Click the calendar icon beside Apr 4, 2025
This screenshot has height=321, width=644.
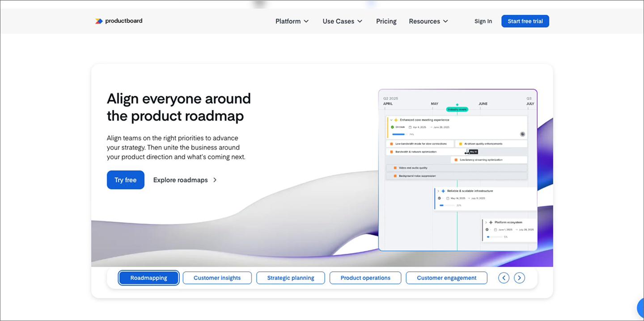[x=410, y=127]
